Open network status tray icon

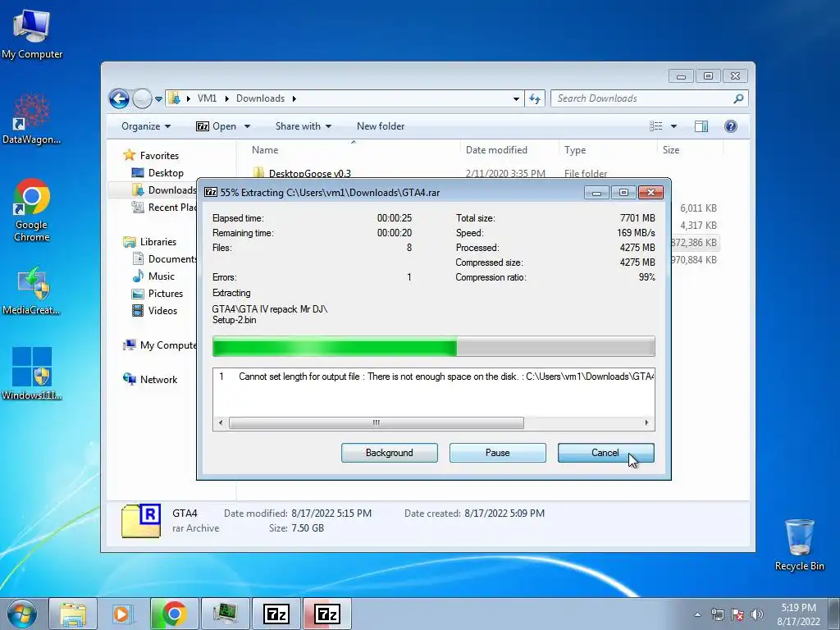[717, 614]
